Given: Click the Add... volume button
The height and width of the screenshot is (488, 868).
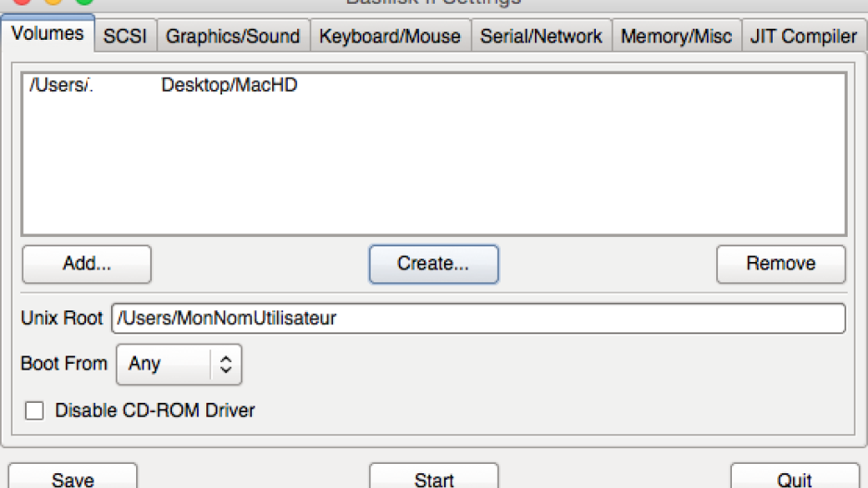Looking at the screenshot, I should [87, 264].
